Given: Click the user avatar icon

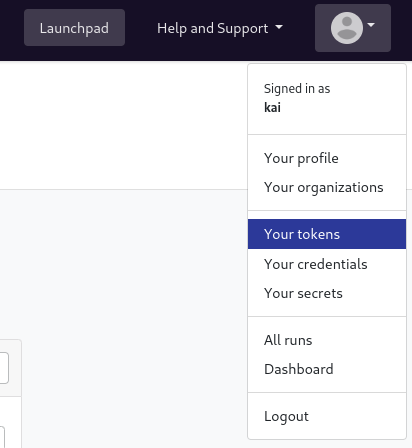Looking at the screenshot, I should (347, 28).
